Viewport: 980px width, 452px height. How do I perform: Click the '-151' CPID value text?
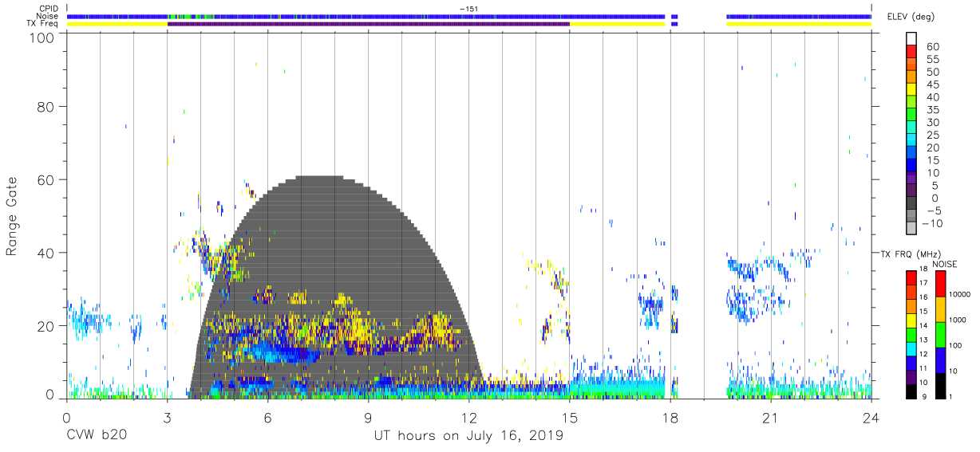[468, 9]
